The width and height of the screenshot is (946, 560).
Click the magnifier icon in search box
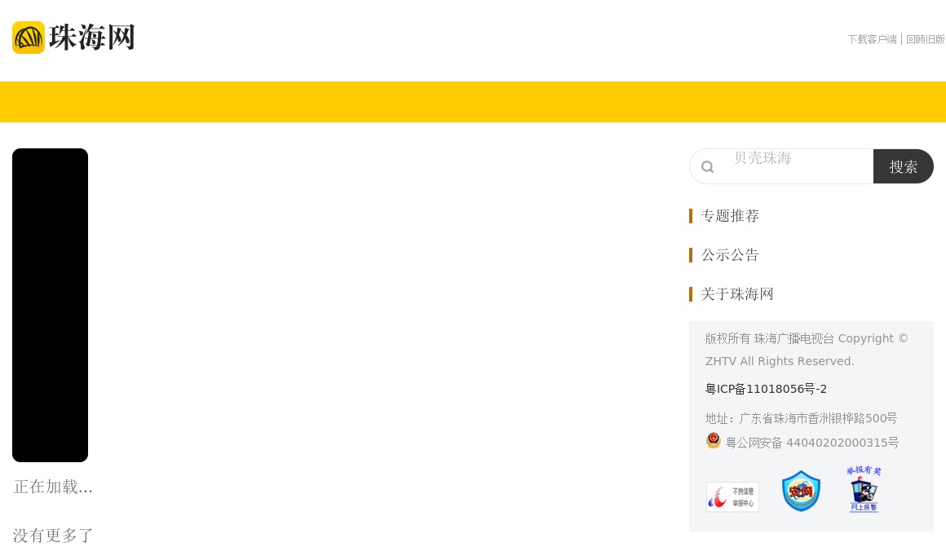click(x=707, y=167)
